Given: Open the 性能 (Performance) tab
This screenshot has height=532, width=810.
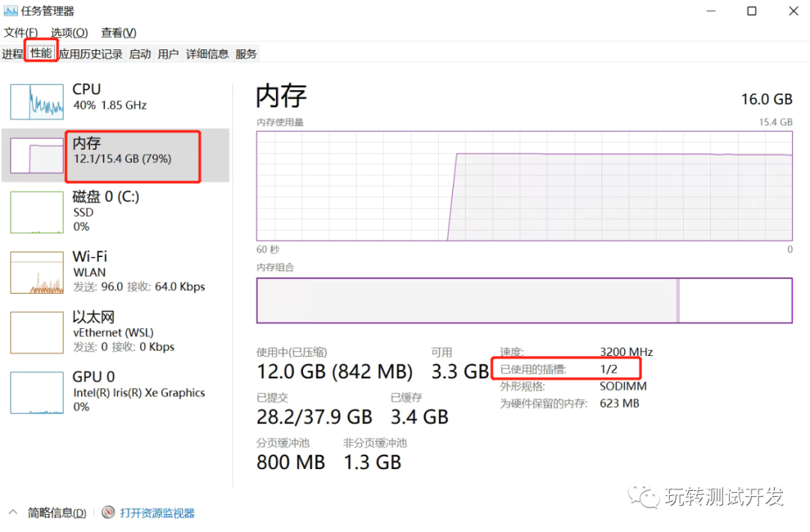Looking at the screenshot, I should [x=41, y=53].
